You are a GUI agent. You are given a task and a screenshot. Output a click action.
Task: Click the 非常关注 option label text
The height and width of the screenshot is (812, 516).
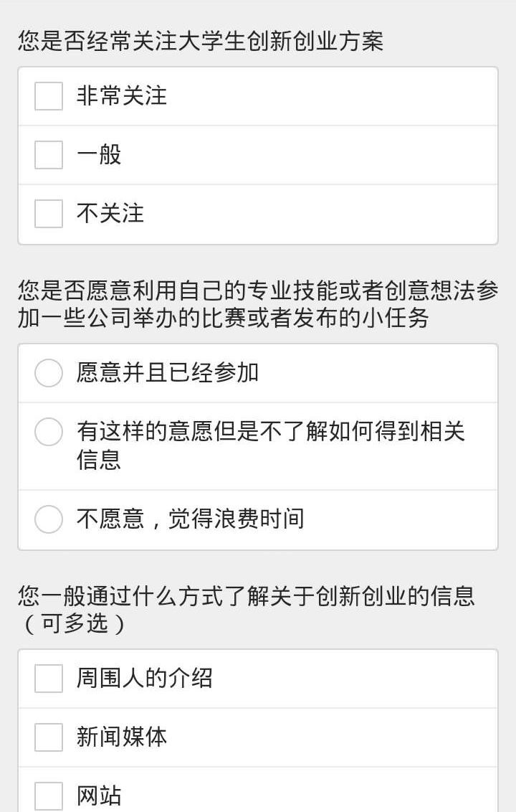(x=122, y=96)
